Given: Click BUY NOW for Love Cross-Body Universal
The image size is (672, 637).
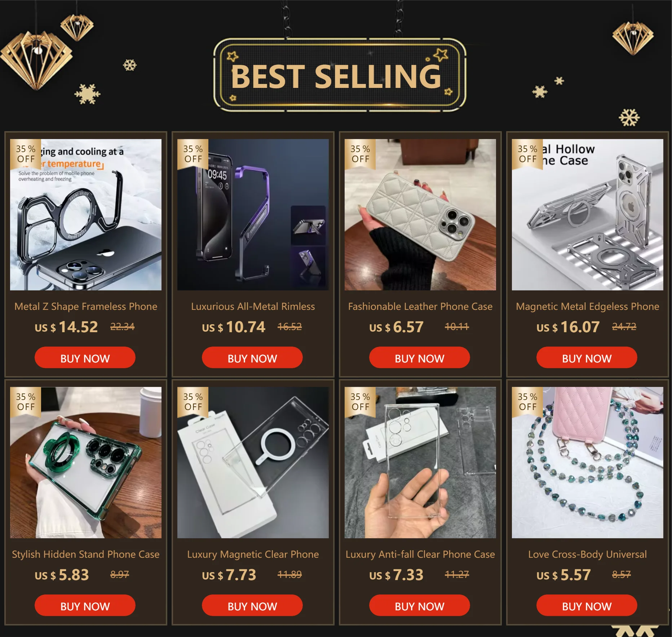Looking at the screenshot, I should (587, 605).
